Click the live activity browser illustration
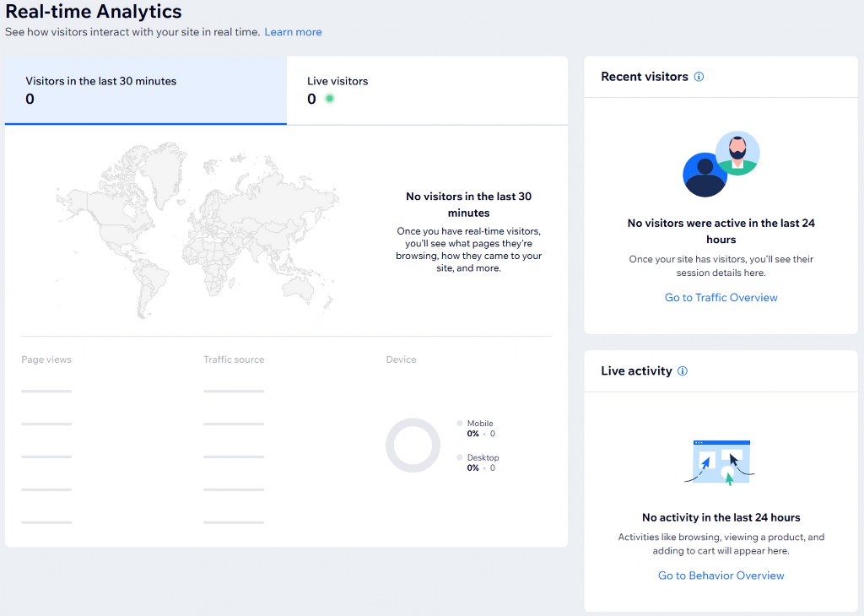This screenshot has height=616, width=864. [720, 462]
